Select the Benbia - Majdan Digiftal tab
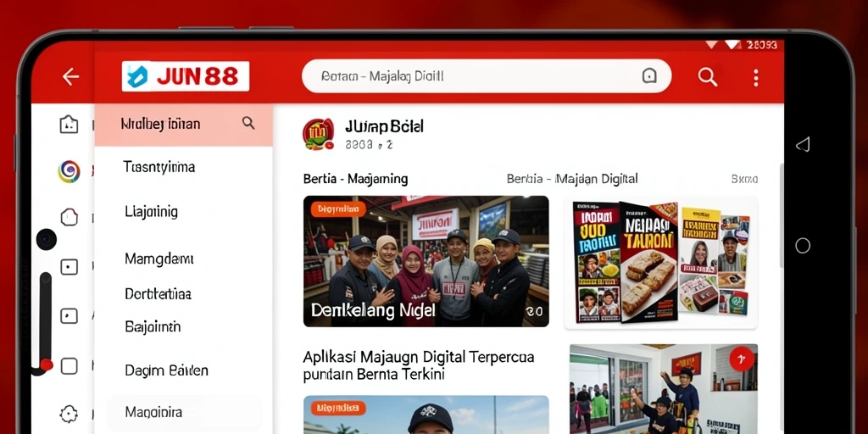 572,179
